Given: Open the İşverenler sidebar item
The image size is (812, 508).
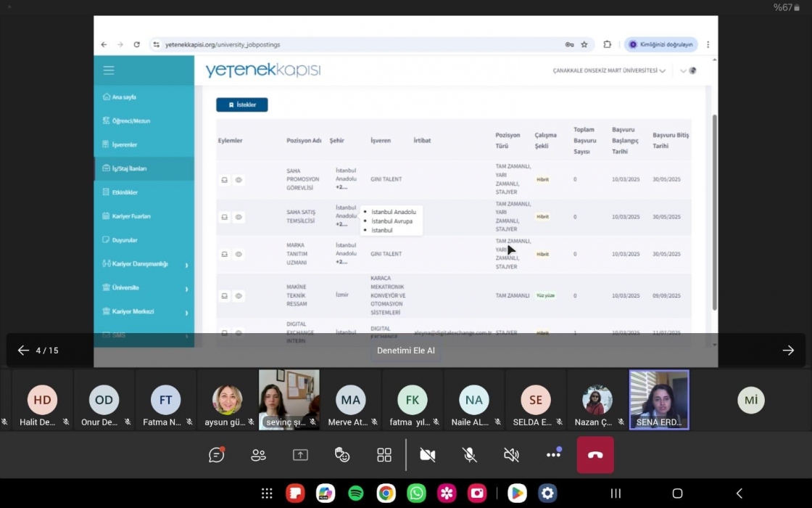Looking at the screenshot, I should tap(144, 144).
